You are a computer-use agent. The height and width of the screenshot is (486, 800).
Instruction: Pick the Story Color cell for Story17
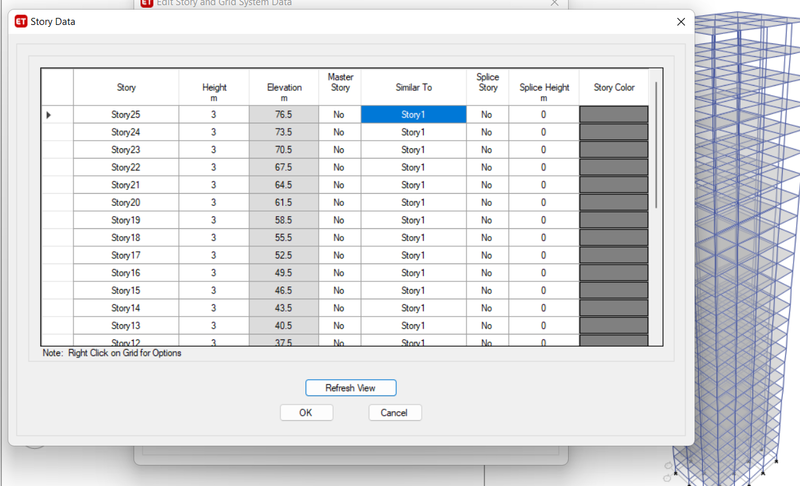pos(614,255)
